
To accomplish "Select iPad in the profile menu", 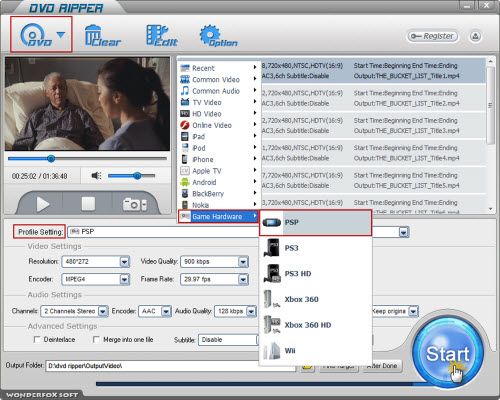I will (x=218, y=136).
